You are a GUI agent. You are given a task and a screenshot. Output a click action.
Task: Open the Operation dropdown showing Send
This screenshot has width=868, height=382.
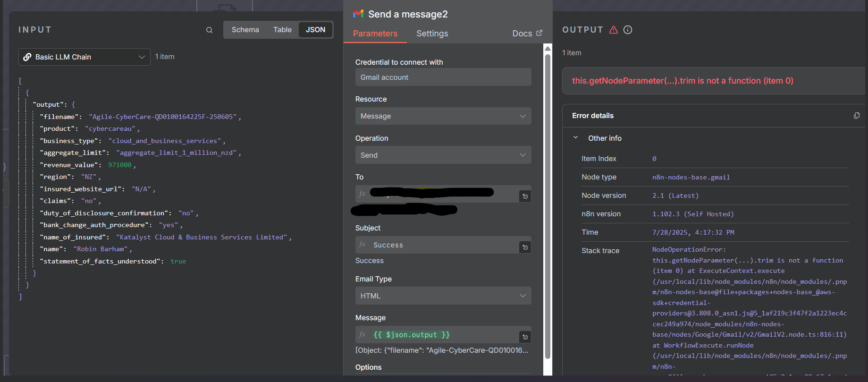[x=443, y=155]
